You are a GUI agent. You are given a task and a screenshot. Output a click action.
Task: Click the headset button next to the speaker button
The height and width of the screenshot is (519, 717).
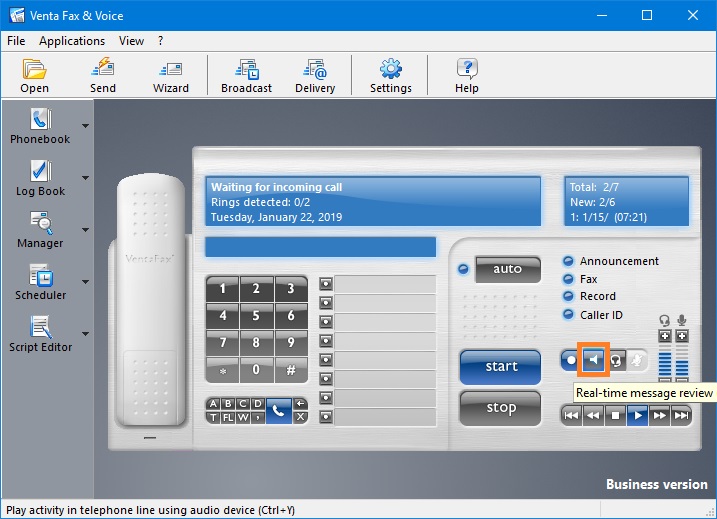coord(615,360)
